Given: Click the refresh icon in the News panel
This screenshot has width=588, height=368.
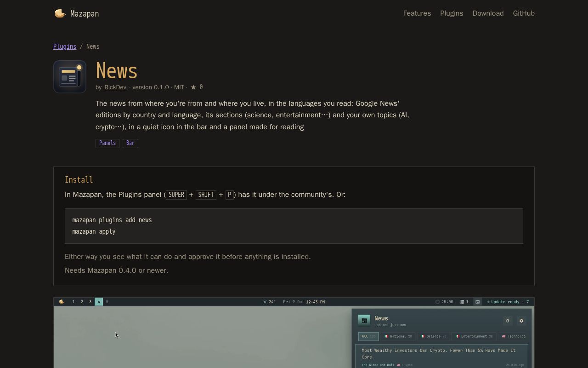Looking at the screenshot, I should pos(508,321).
